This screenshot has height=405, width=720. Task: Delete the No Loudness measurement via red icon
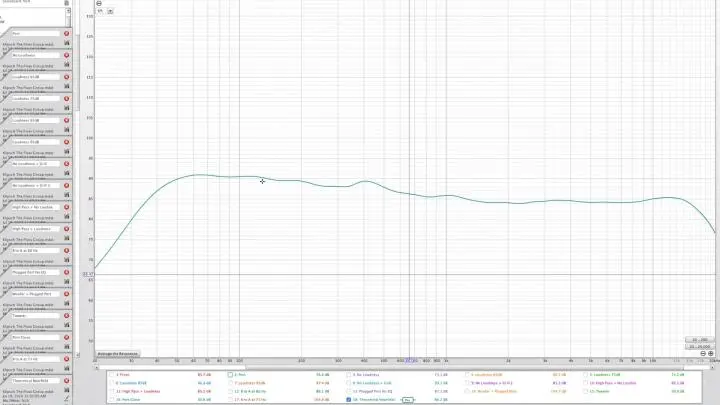(x=67, y=55)
